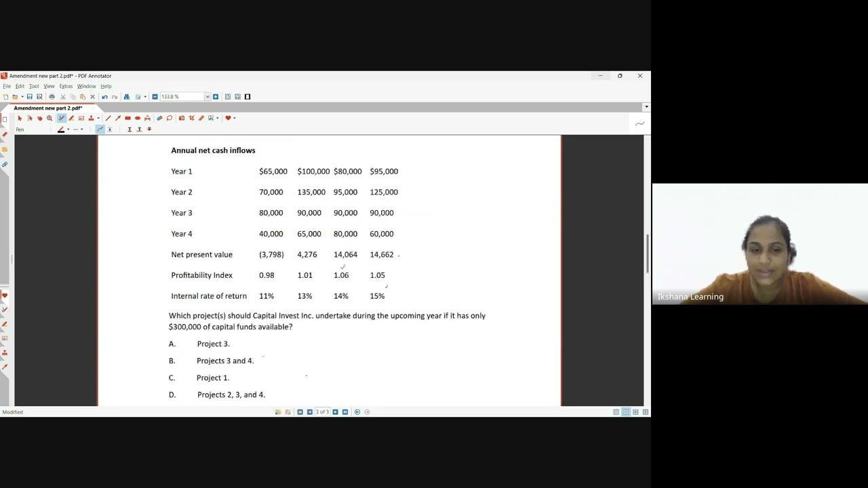The image size is (868, 488).
Task: Toggle full screen mode icon
Action: [248, 97]
